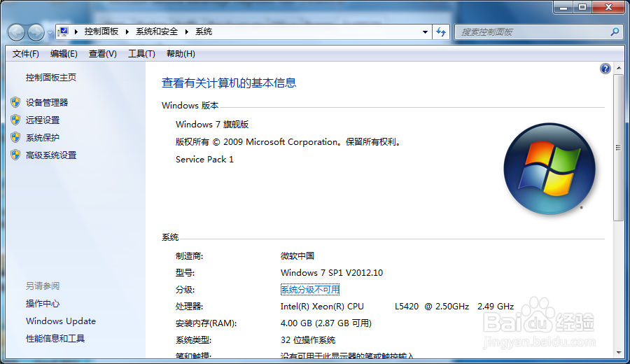
Task: Open 性能信息和工具 link
Action: [x=55, y=339]
